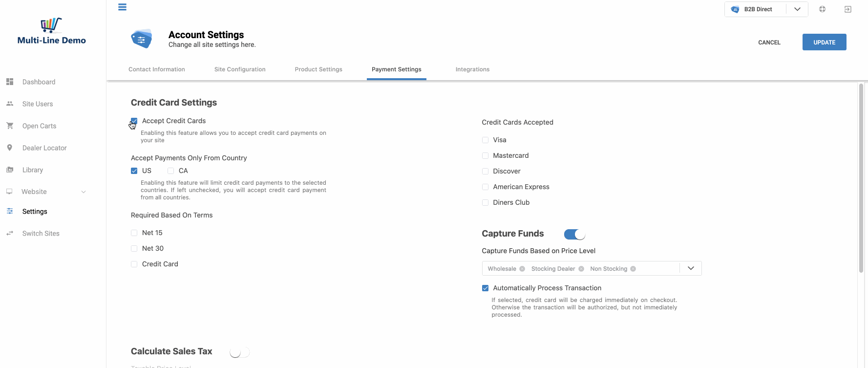Remove the Non Stocking tag

633,269
